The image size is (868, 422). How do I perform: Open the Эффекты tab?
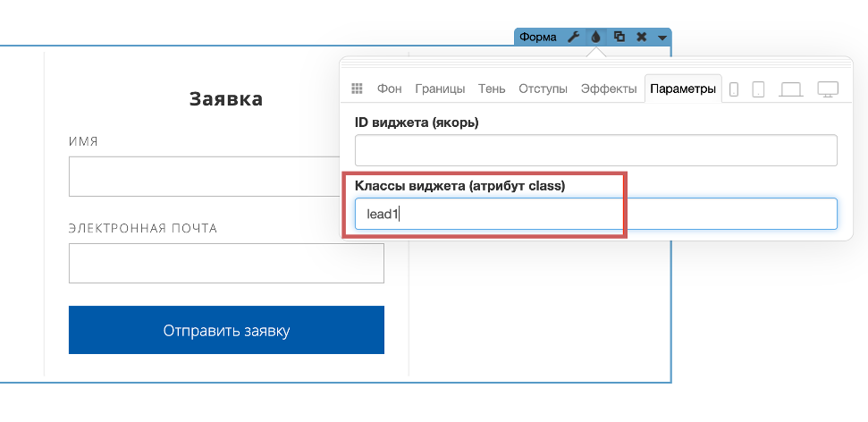(608, 89)
